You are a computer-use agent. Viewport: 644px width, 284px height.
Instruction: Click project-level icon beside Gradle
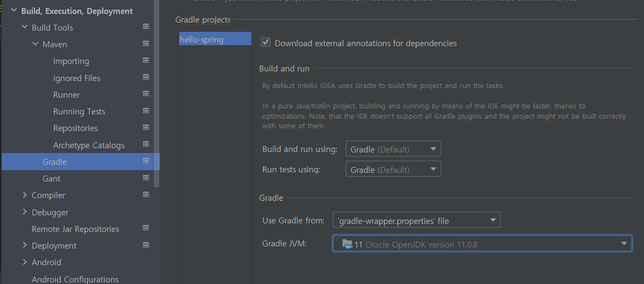coord(146,161)
